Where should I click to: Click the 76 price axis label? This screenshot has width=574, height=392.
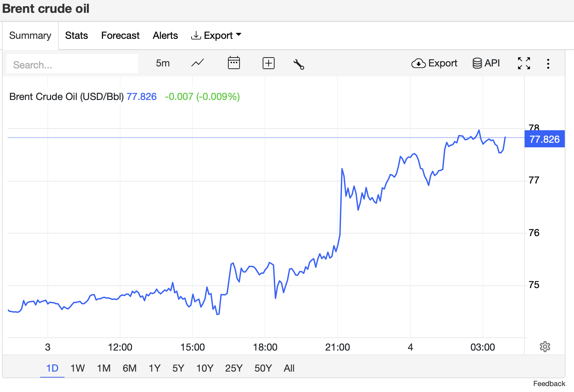click(534, 233)
